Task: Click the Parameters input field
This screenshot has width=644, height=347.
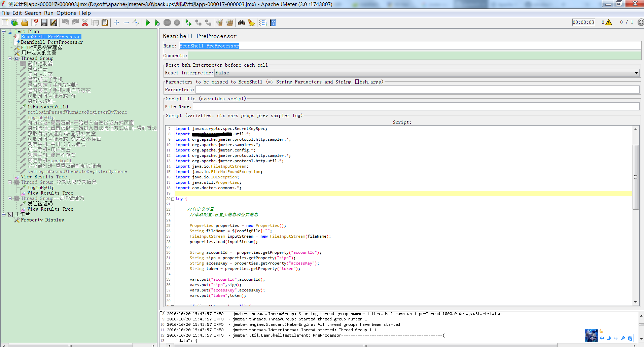Action: (417, 90)
